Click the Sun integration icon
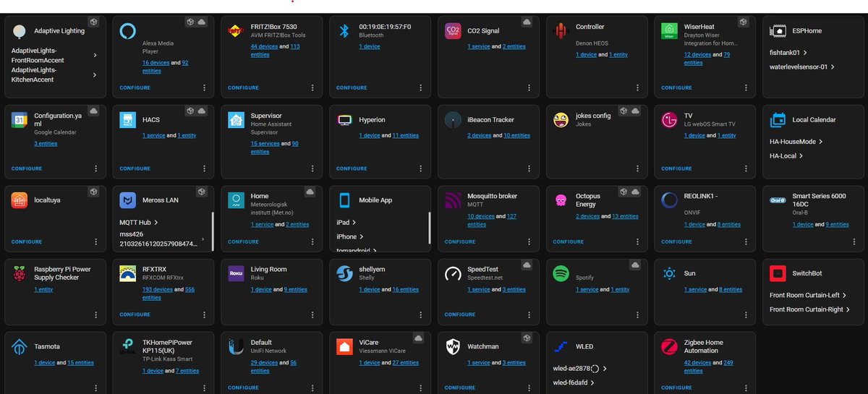Viewport: 868px width, 394px height. pos(670,273)
